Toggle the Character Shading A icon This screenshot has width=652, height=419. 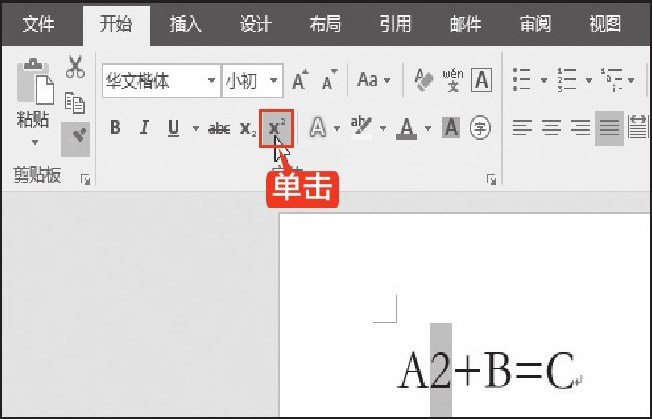(x=451, y=128)
